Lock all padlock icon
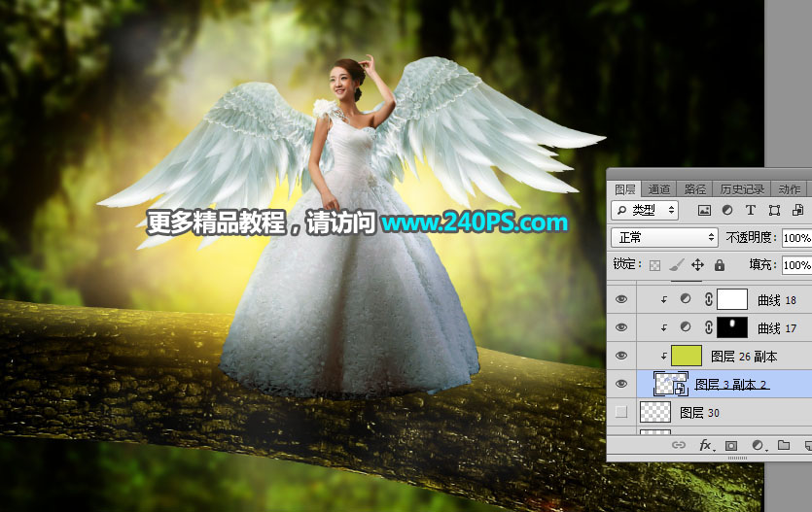Image resolution: width=812 pixels, height=512 pixels. point(720,265)
